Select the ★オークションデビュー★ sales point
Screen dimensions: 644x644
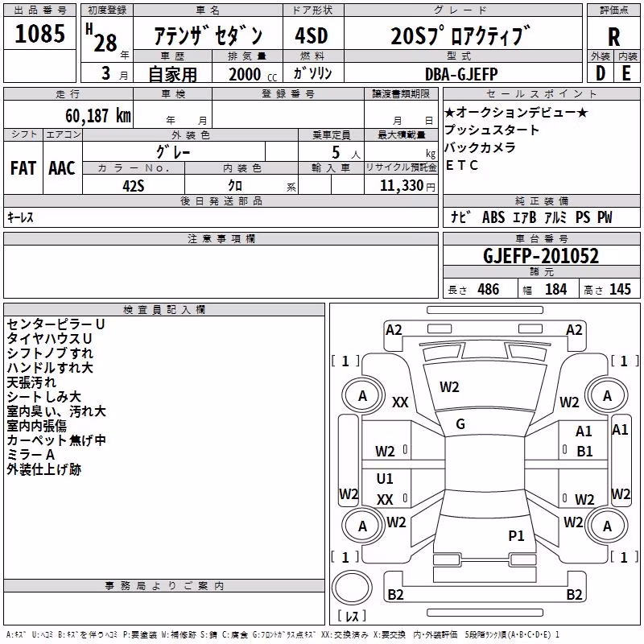(x=516, y=113)
